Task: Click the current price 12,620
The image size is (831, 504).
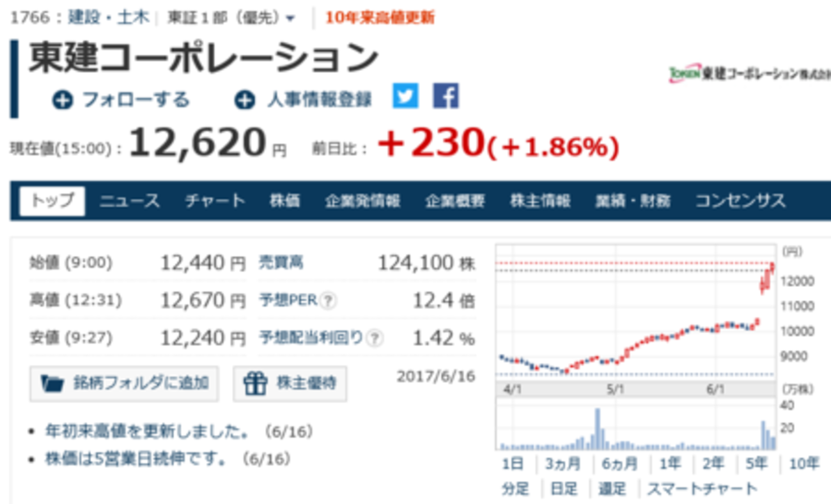Action: click(x=198, y=143)
